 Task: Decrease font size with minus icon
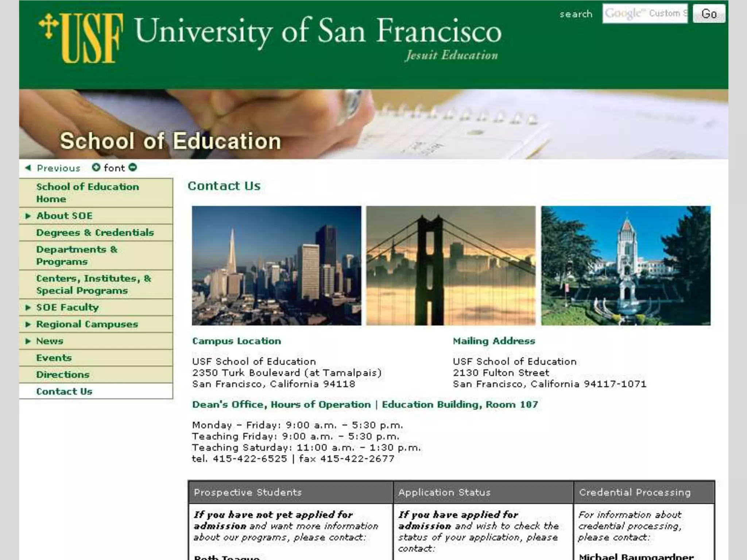(x=133, y=167)
